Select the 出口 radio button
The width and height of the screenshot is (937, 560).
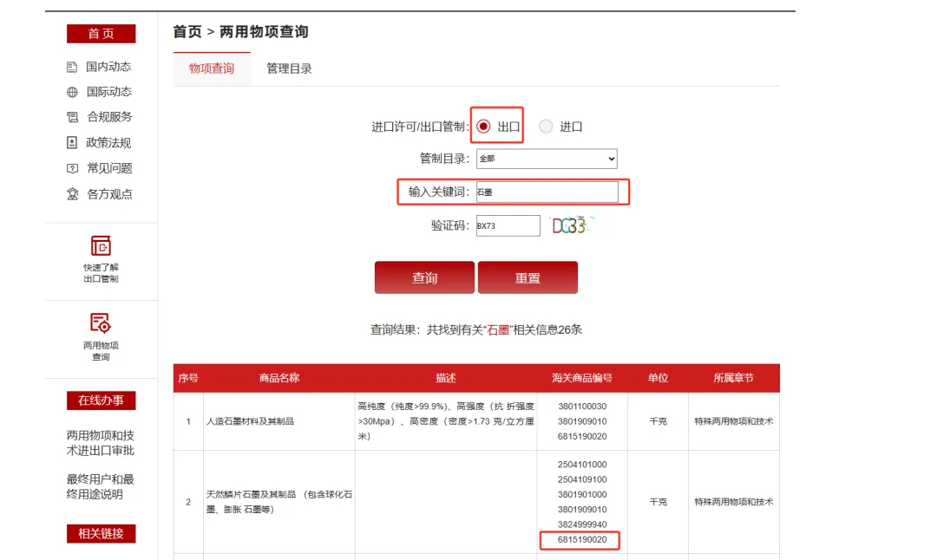click(x=483, y=127)
